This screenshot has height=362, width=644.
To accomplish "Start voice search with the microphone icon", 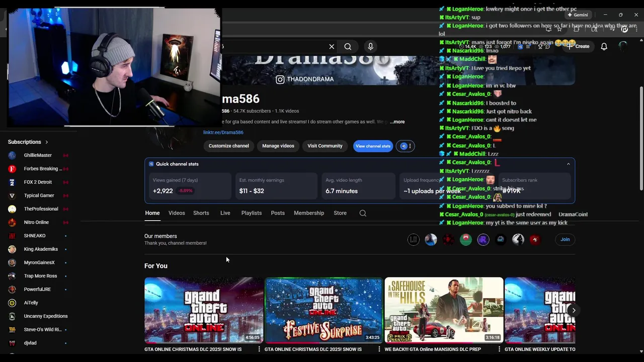I will 370,46.
